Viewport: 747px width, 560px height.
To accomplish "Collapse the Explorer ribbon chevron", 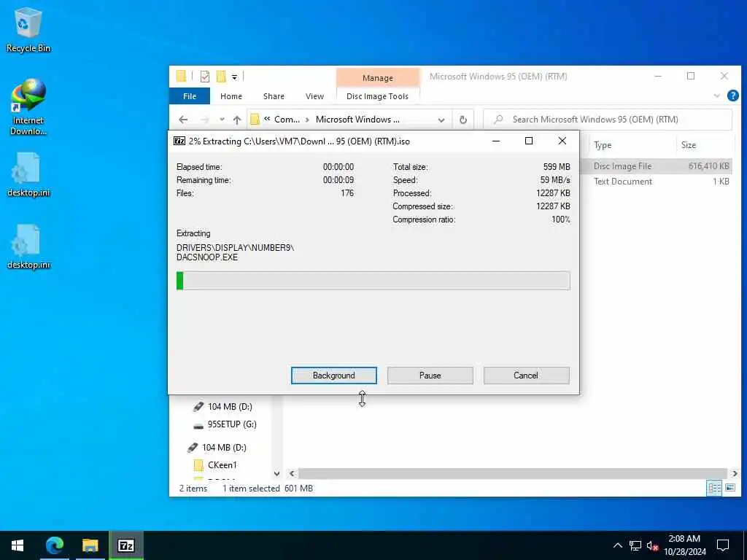I will [716, 96].
